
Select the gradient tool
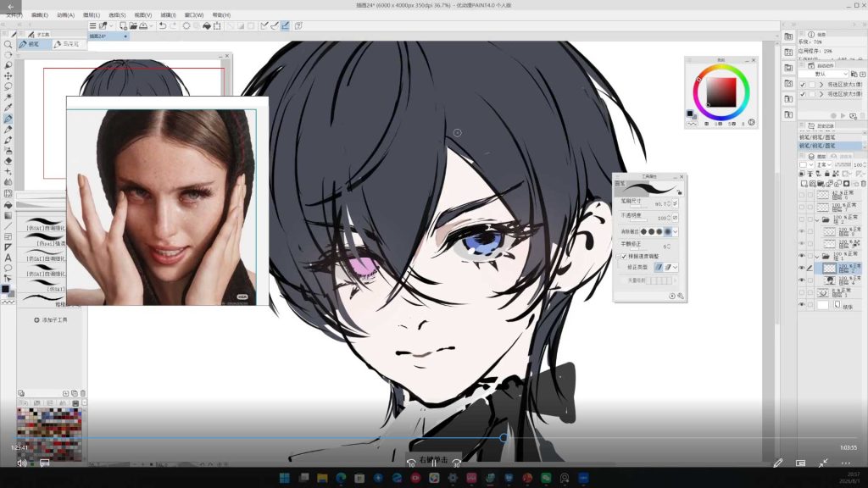8,215
